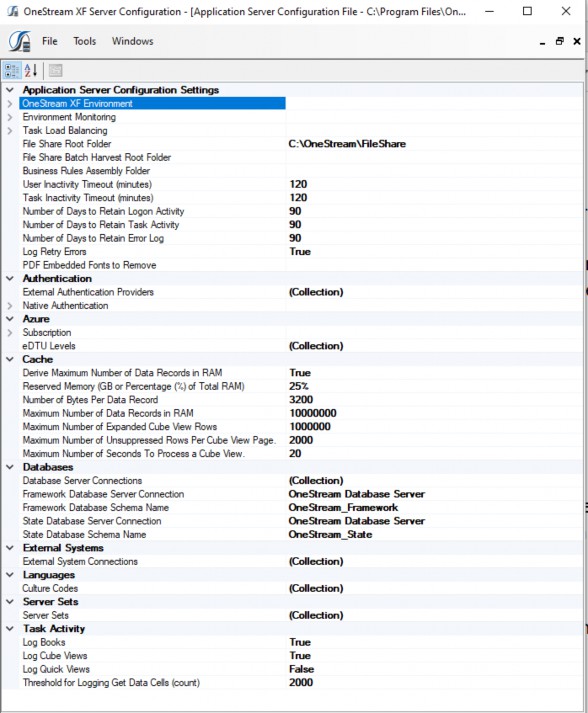This screenshot has height=713, width=588.
Task: Collapse the Cache category
Action: 10,359
